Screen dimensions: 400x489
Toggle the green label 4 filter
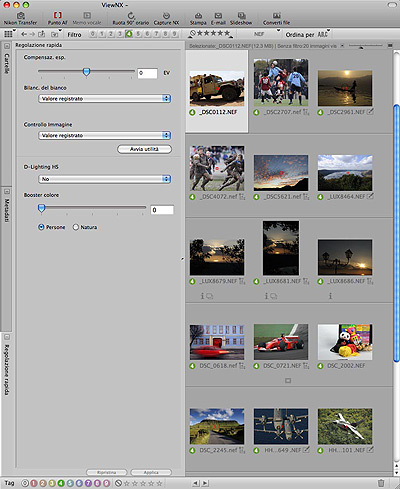pyautogui.click(x=129, y=34)
